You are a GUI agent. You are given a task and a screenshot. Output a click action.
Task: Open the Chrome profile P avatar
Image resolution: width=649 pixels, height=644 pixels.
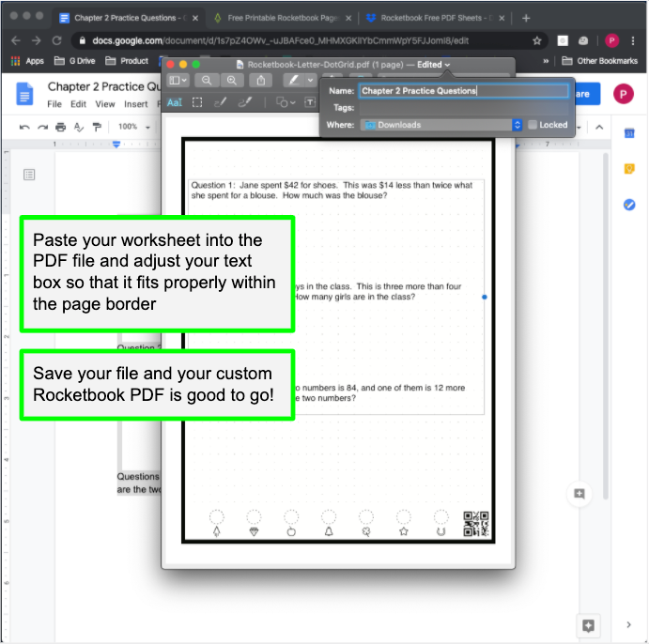(611, 40)
